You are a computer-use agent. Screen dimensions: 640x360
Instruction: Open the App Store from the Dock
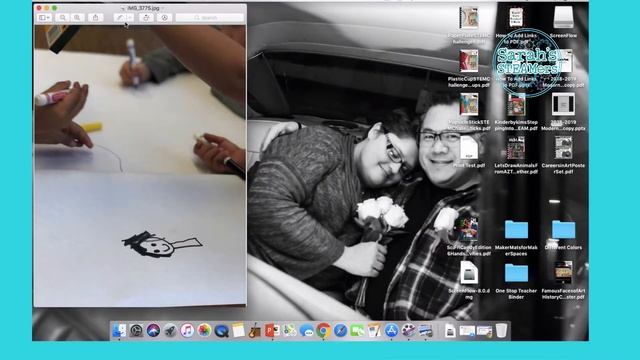[391, 330]
